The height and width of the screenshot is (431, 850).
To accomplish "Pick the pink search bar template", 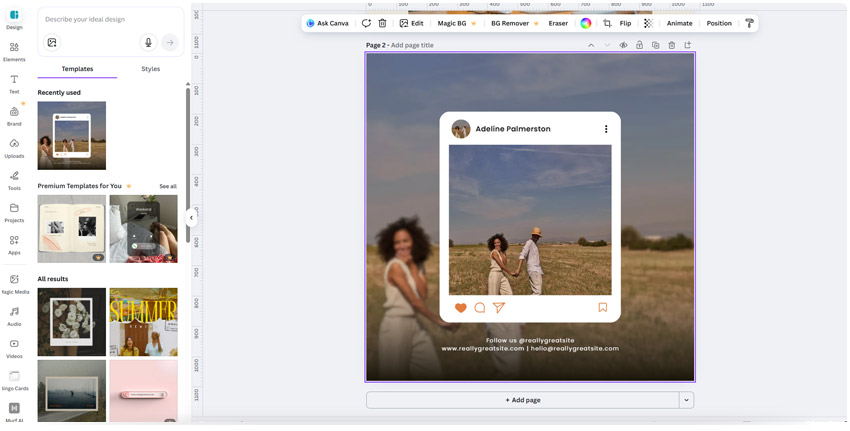I will (143, 391).
